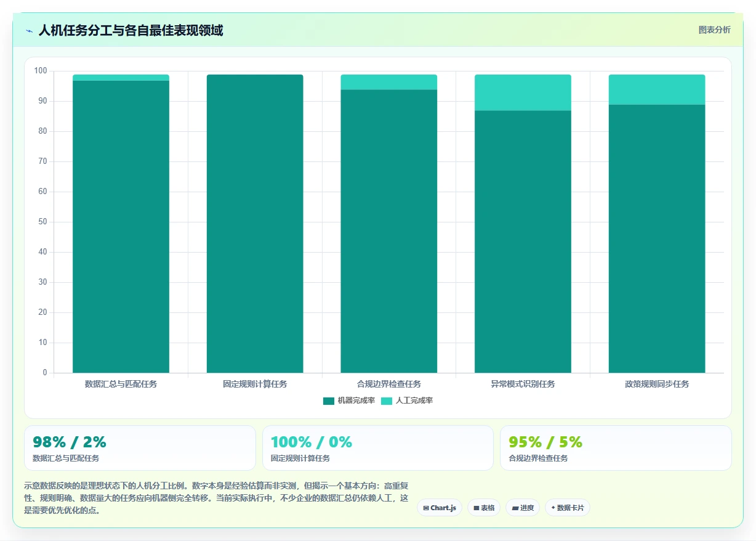Toggle the 机器完成率 legend swatch
Viewport: 756px width, 541px height.
tap(329, 401)
